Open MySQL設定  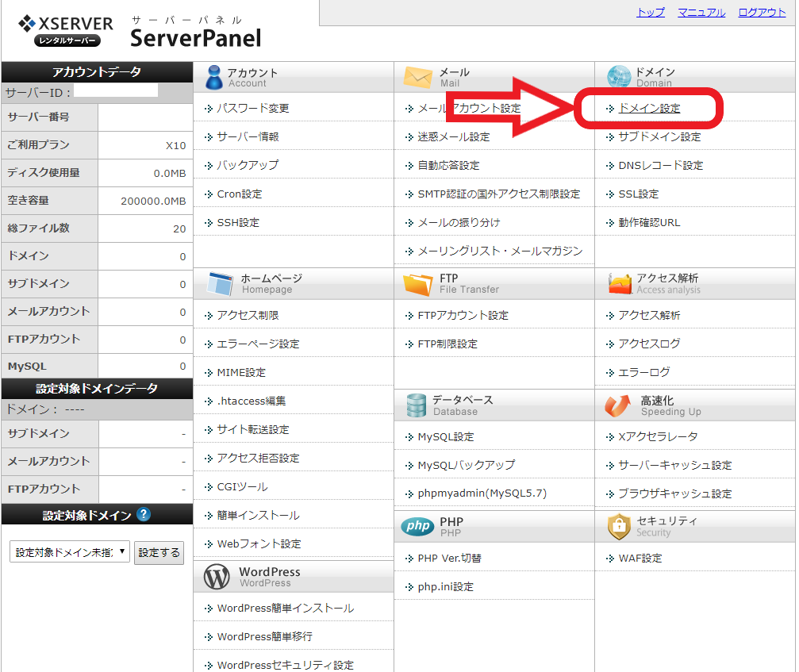446,436
